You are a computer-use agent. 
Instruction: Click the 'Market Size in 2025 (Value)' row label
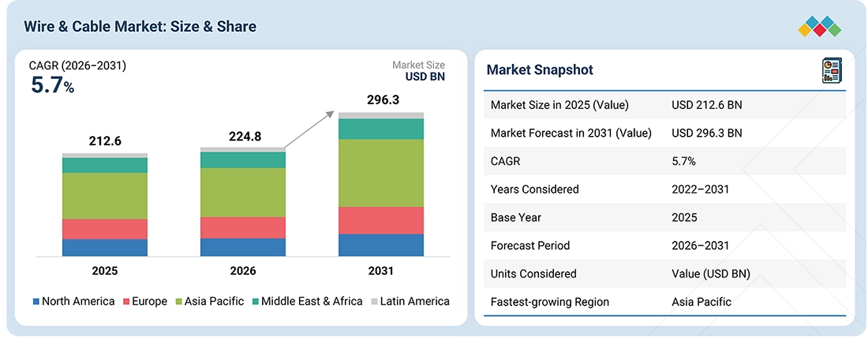click(x=559, y=104)
